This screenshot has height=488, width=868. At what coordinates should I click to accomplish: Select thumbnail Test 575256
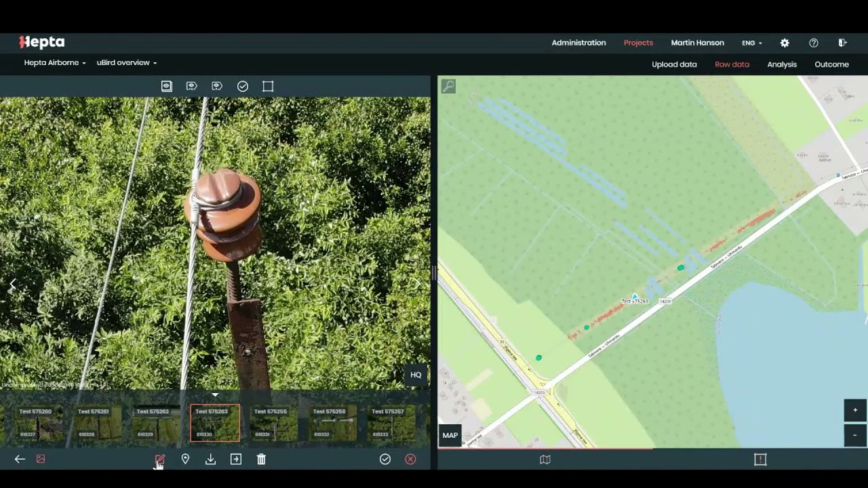[x=332, y=423]
